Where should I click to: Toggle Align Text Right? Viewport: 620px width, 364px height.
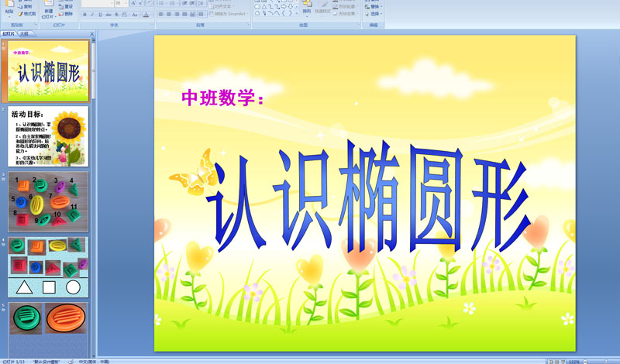coord(177,14)
